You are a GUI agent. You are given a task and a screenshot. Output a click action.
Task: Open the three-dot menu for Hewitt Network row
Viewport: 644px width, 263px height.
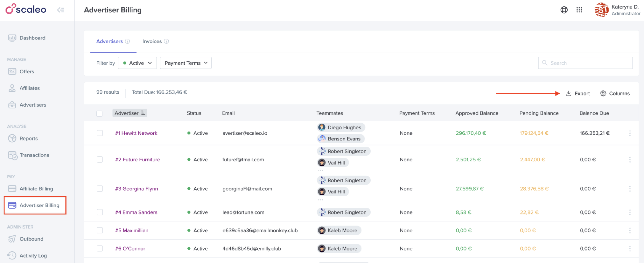point(630,133)
